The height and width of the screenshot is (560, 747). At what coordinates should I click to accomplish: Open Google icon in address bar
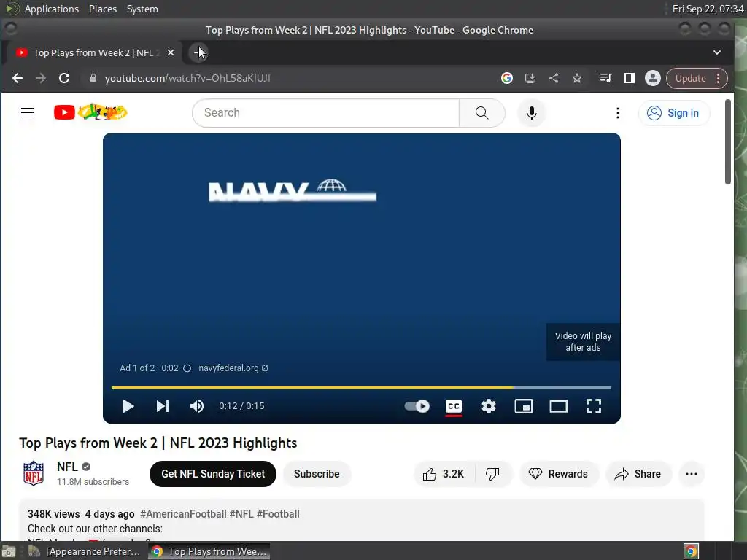tap(507, 78)
